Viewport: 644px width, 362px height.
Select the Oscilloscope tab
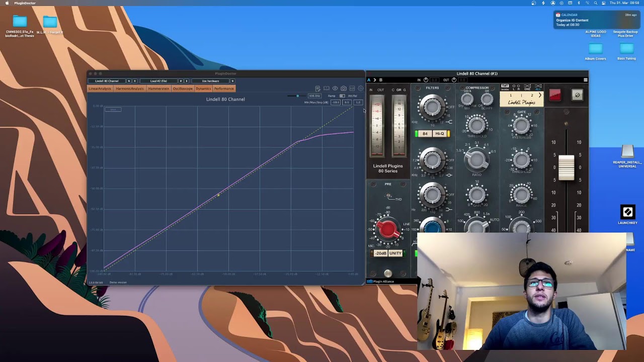click(183, 88)
